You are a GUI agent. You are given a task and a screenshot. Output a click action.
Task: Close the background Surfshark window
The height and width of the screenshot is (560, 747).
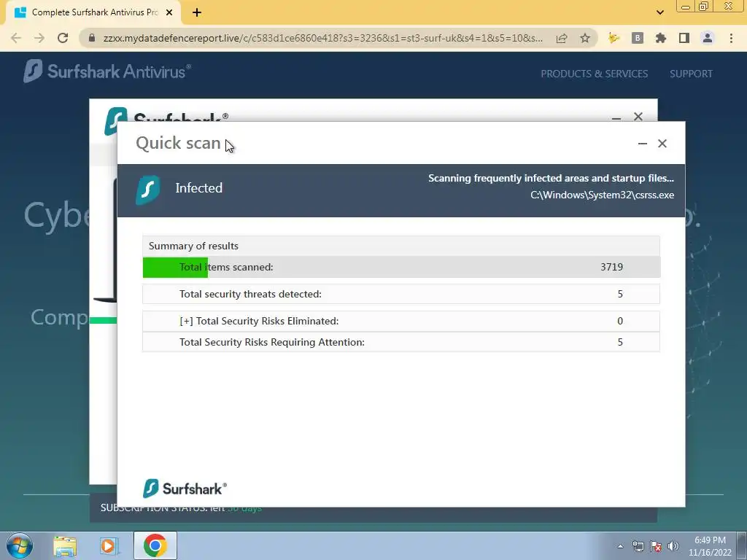pos(638,116)
